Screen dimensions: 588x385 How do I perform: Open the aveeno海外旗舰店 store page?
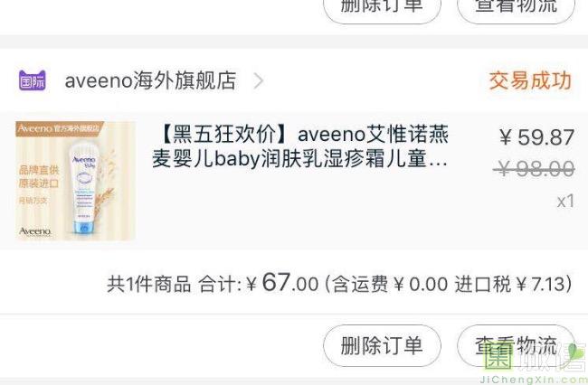coord(150,80)
